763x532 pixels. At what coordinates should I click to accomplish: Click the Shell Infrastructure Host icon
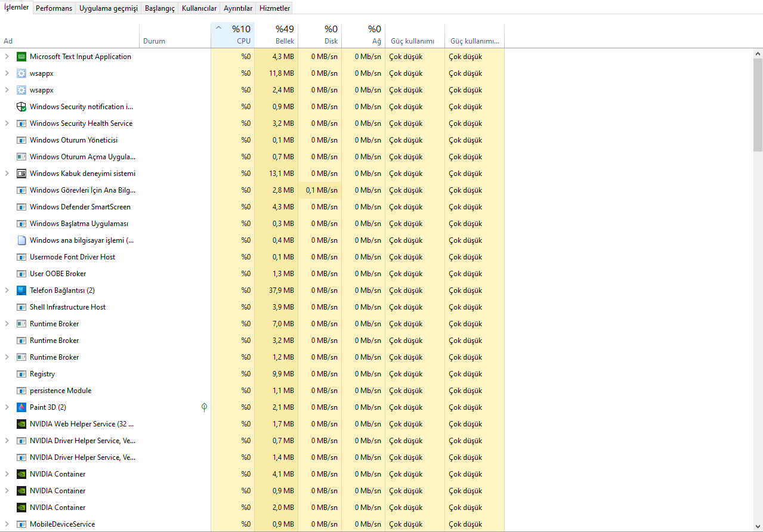[21, 307]
